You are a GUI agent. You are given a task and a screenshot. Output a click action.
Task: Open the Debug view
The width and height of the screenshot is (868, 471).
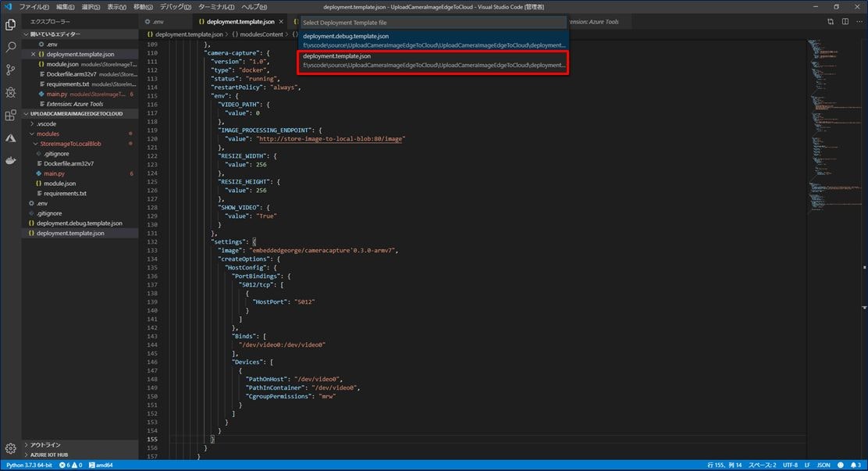coord(10,92)
